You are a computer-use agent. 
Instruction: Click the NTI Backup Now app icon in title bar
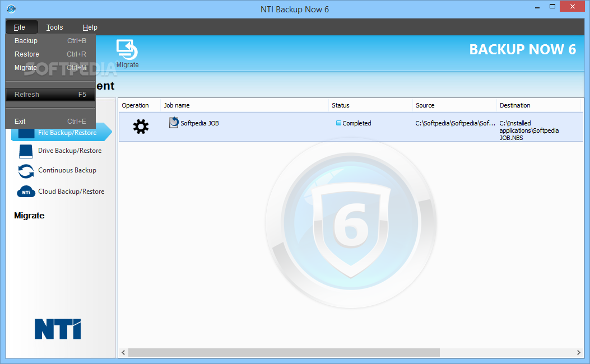coord(11,8)
